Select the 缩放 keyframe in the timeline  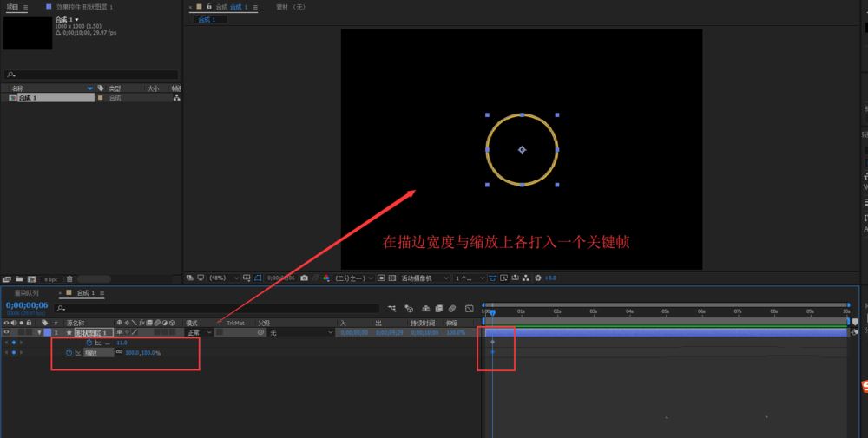(493, 352)
